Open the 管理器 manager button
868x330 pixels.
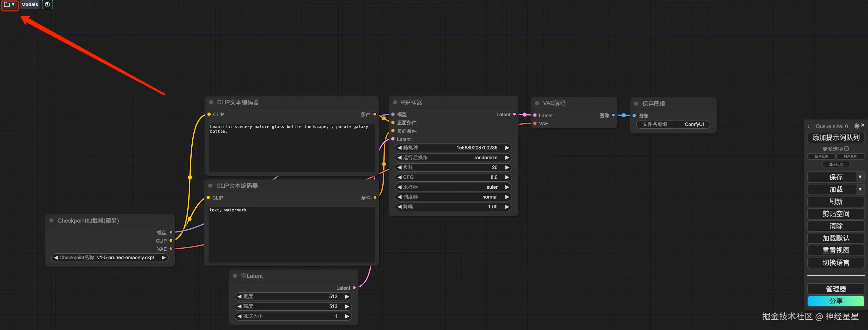[836, 289]
